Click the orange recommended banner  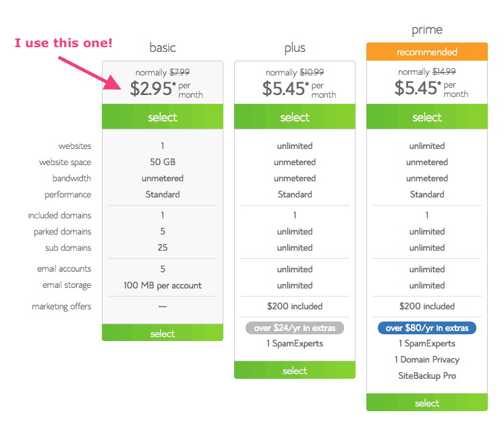tap(427, 52)
